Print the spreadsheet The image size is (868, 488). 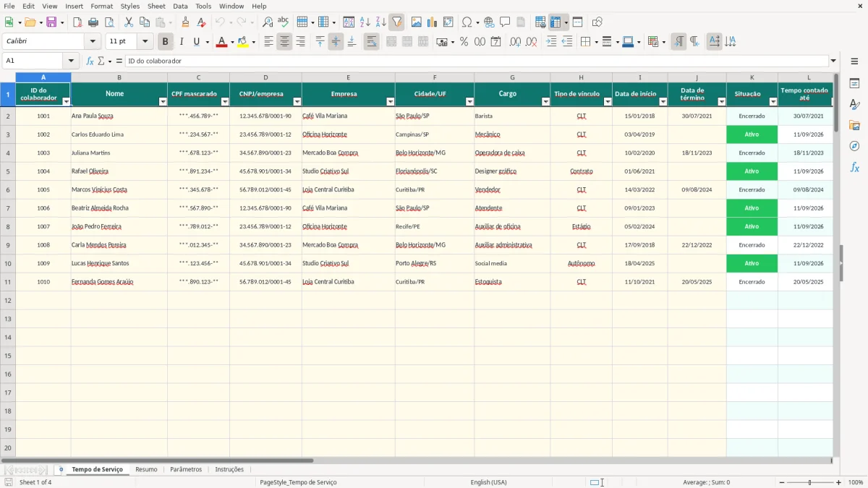(93, 22)
